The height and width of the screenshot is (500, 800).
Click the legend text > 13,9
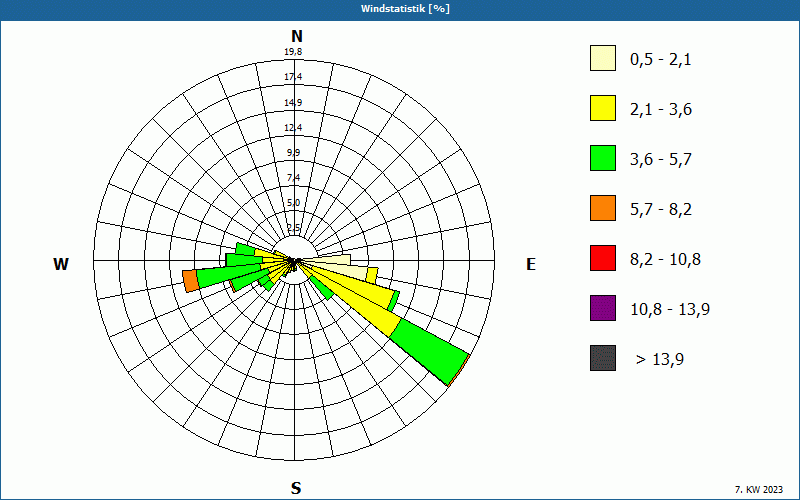(x=660, y=360)
